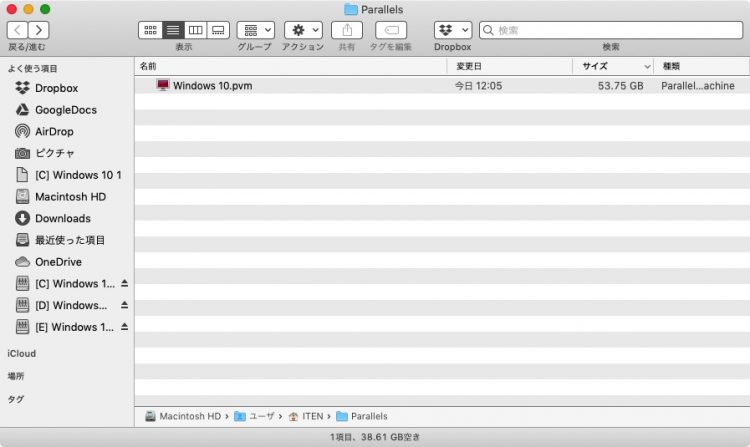Switch to icon grid view
750x447 pixels.
point(150,30)
